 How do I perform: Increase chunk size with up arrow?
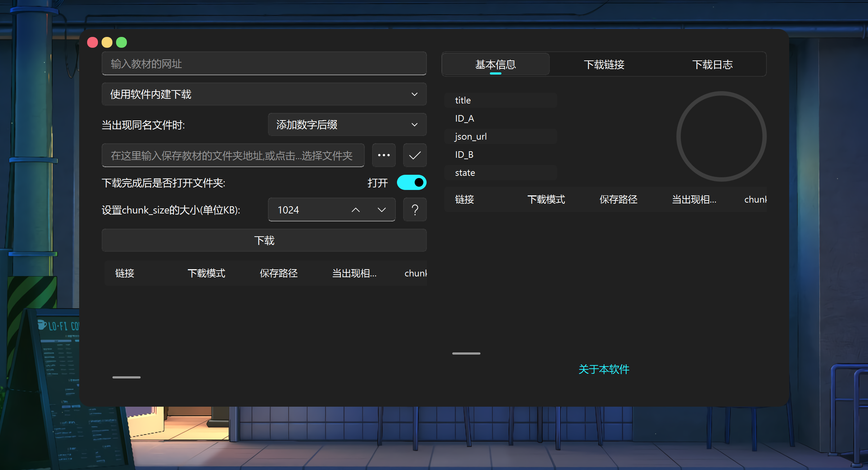(356, 210)
